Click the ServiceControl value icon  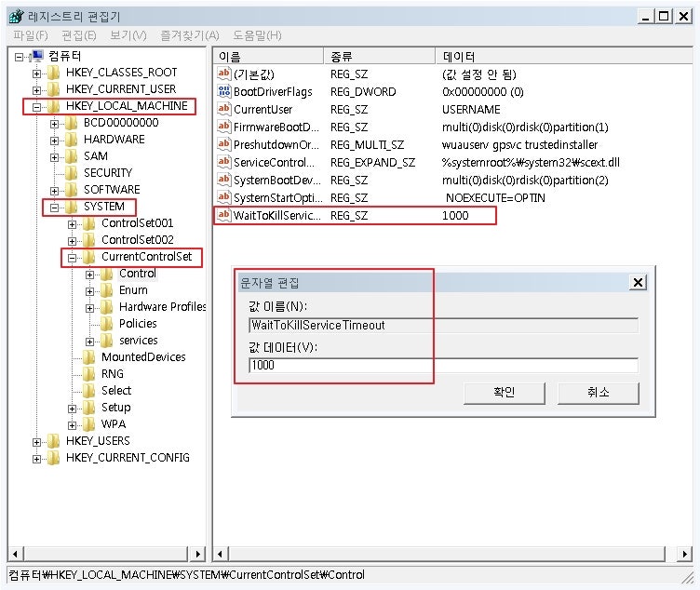click(x=223, y=162)
